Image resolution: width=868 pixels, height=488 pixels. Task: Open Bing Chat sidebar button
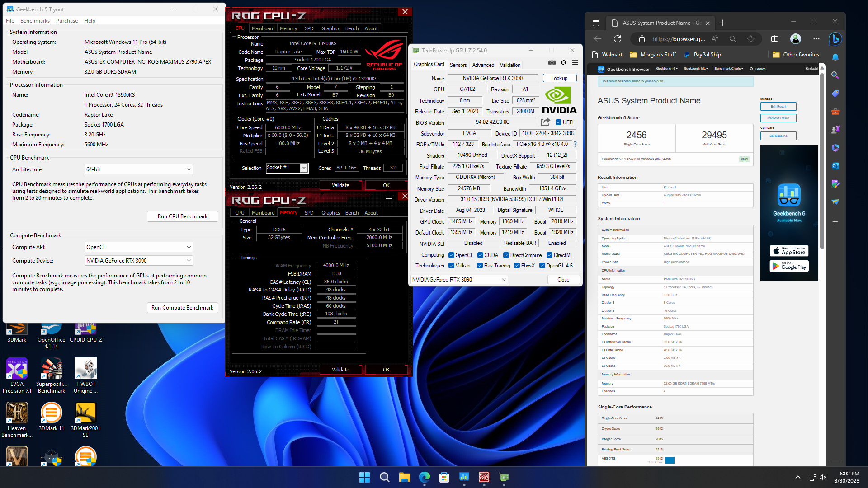click(x=835, y=39)
